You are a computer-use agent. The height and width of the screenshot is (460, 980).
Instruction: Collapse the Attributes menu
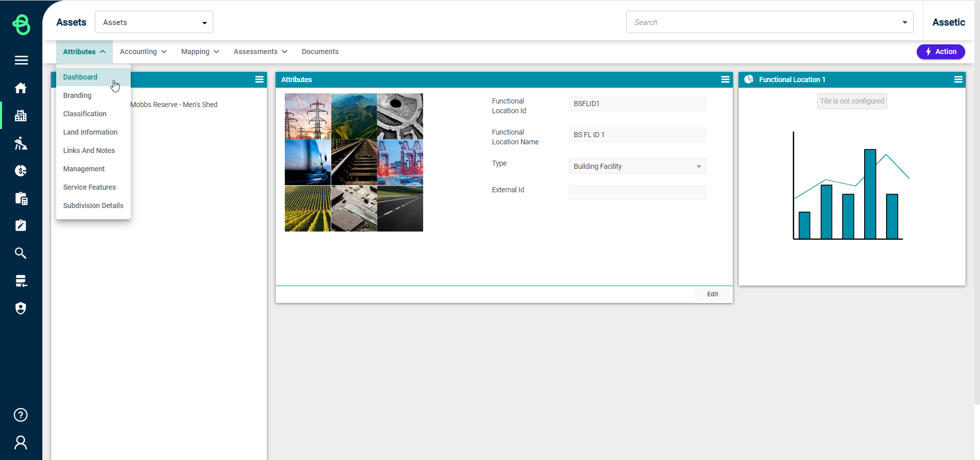coord(84,52)
